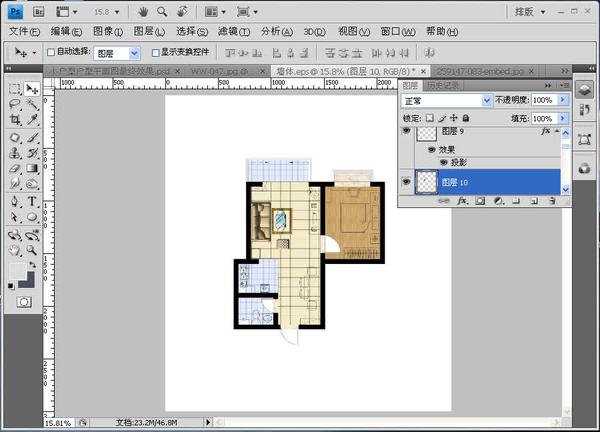Image resolution: width=600 pixels, height=432 pixels.
Task: Select the 3D Orbit camera tool
Action: pos(32,235)
